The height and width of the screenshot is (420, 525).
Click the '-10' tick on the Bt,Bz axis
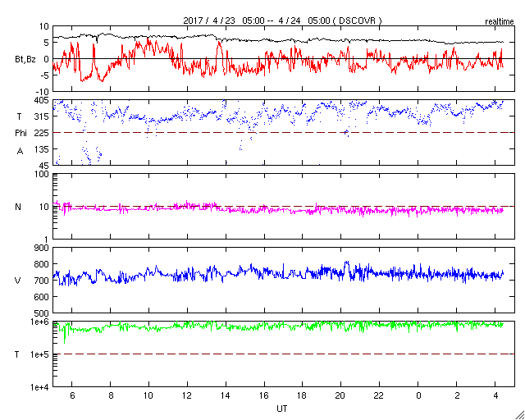click(43, 92)
